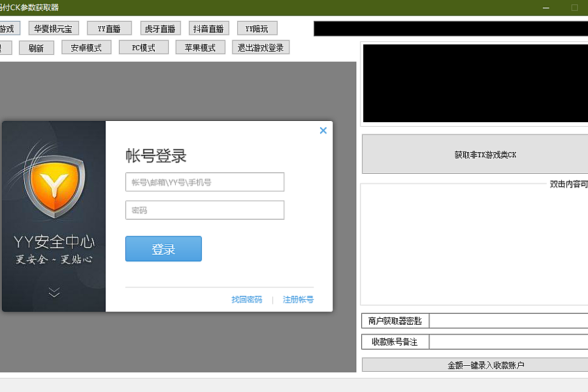Focus the 密码 password field
The height and width of the screenshot is (392, 588).
click(x=204, y=210)
